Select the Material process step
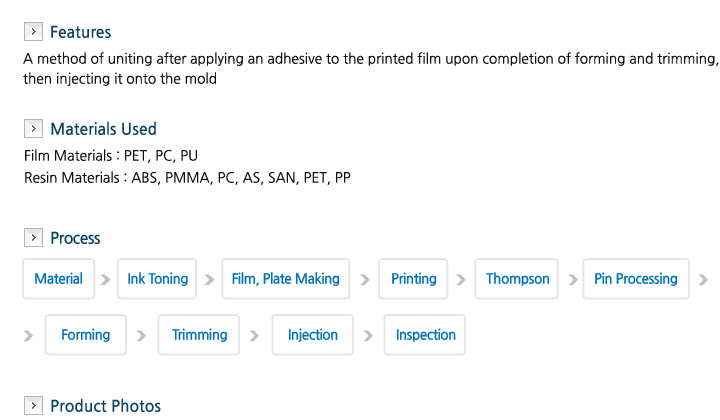The height and width of the screenshot is (420, 720). 59,279
